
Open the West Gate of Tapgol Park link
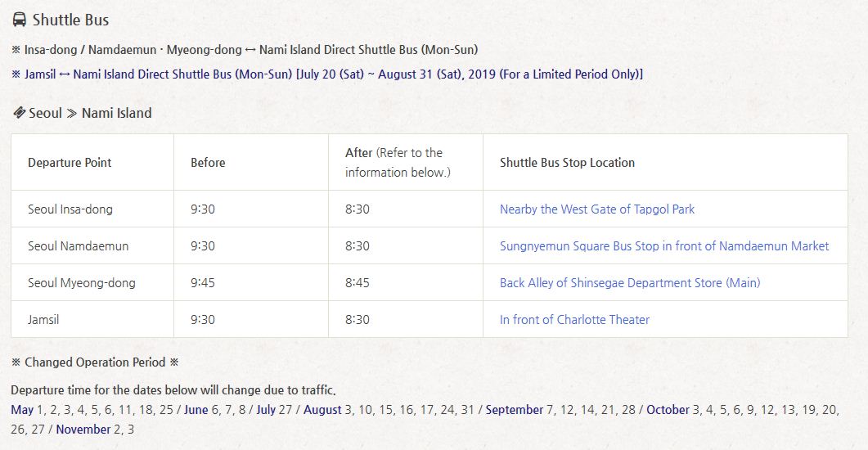pos(596,209)
